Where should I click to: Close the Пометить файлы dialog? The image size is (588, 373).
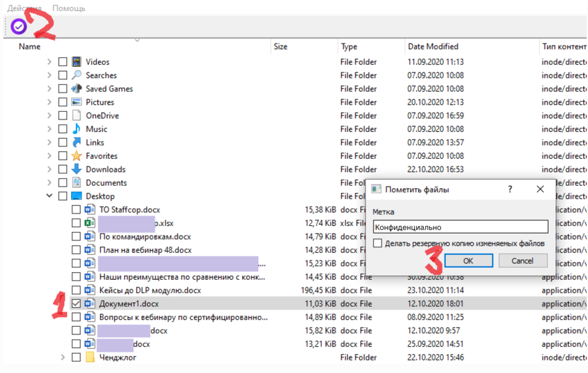click(x=540, y=189)
